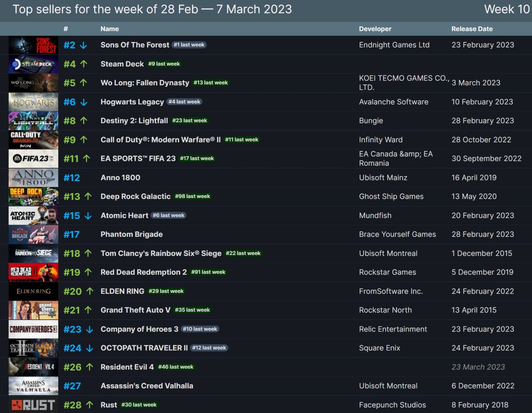Select the EA FIFA 23 logo image
This screenshot has width=532, height=413.
pyautogui.click(x=33, y=158)
